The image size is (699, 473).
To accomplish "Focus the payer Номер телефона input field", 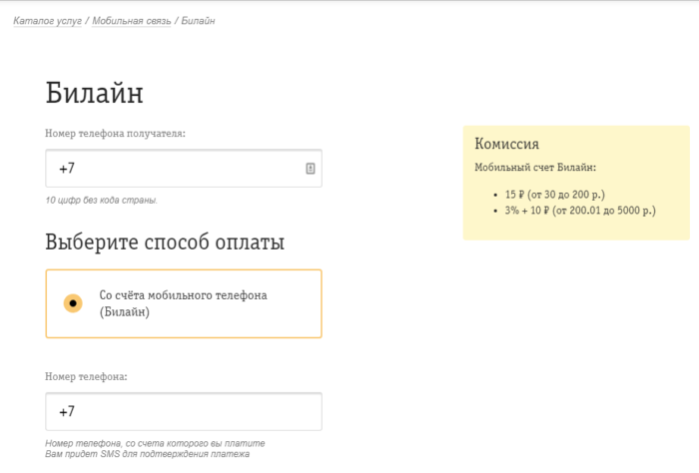I will tap(184, 411).
